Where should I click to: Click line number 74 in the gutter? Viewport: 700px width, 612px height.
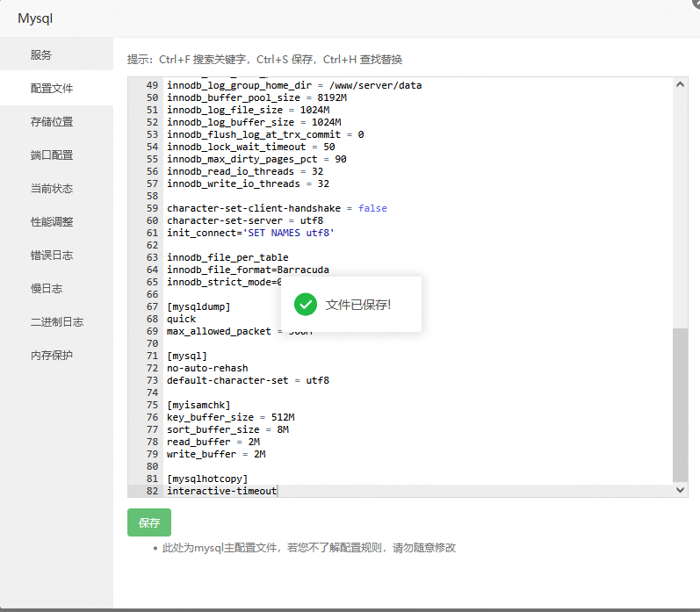pyautogui.click(x=152, y=392)
